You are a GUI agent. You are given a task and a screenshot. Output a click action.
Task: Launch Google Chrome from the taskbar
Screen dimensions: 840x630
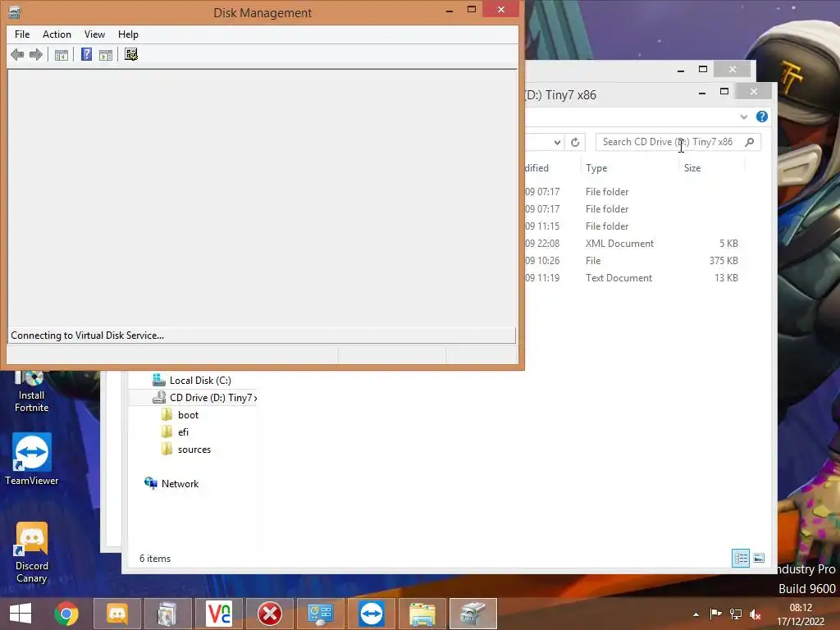tap(66, 614)
